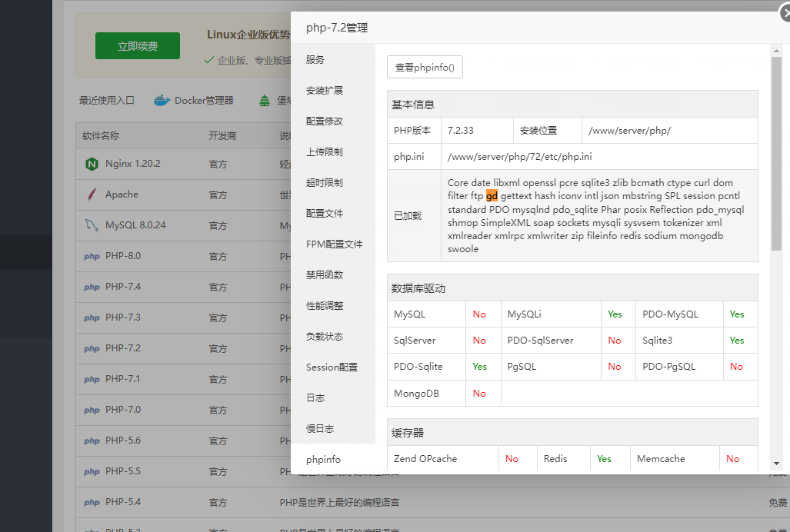The width and height of the screenshot is (790, 532).
Task: Switch to 配置修改 tab
Action: tap(333, 121)
